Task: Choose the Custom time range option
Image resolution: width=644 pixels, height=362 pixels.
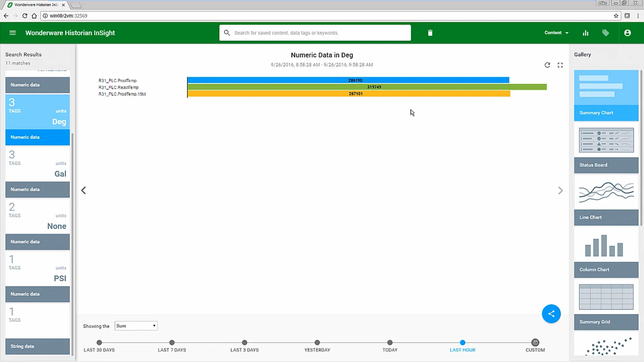Action: (x=535, y=343)
